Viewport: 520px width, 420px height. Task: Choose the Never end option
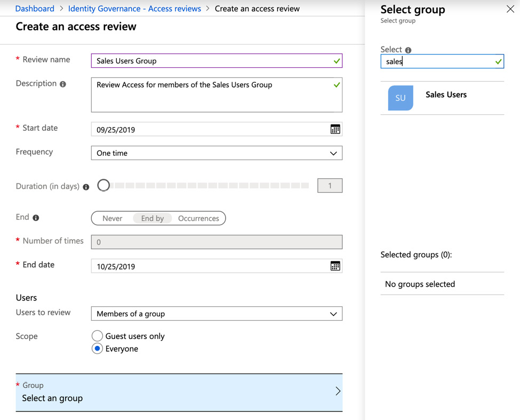(112, 218)
